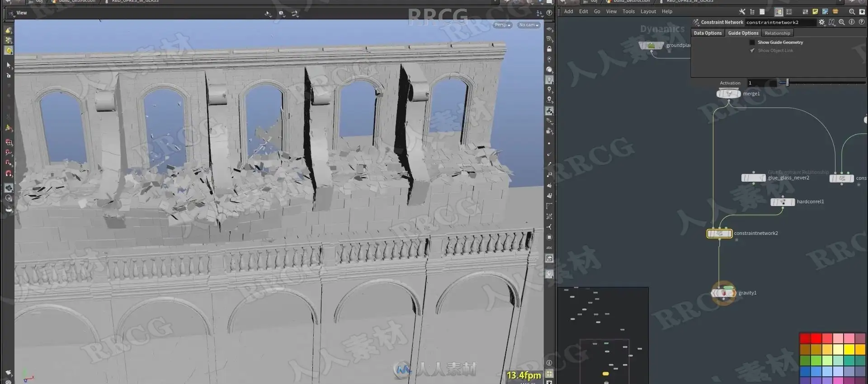Image resolution: width=868 pixels, height=384 pixels.
Task: Open network editor wrench tools icon
Action: pyautogui.click(x=742, y=12)
